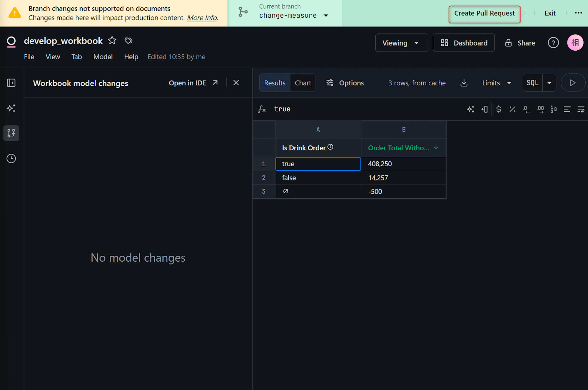588x390 pixels.
Task: Expand the change-measure branch dropdown
Action: [x=326, y=15]
